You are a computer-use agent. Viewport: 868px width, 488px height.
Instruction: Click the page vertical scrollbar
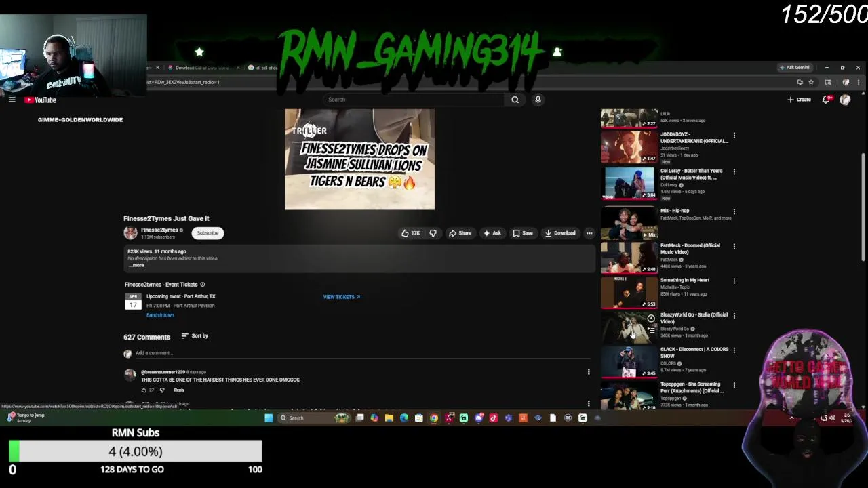coord(863,207)
